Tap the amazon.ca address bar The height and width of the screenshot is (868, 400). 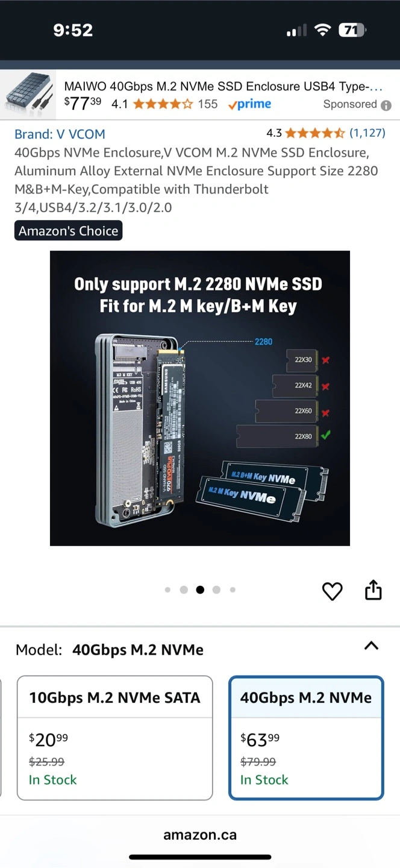coord(200,835)
